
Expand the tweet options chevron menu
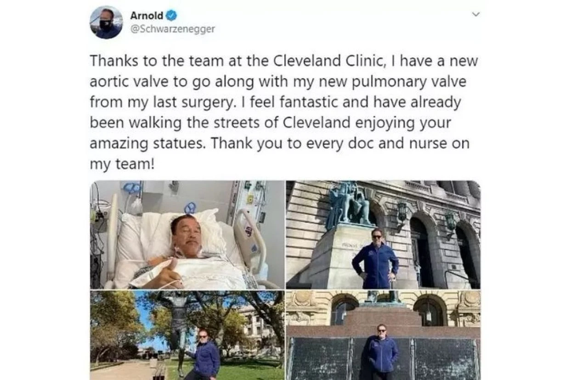click(x=476, y=15)
